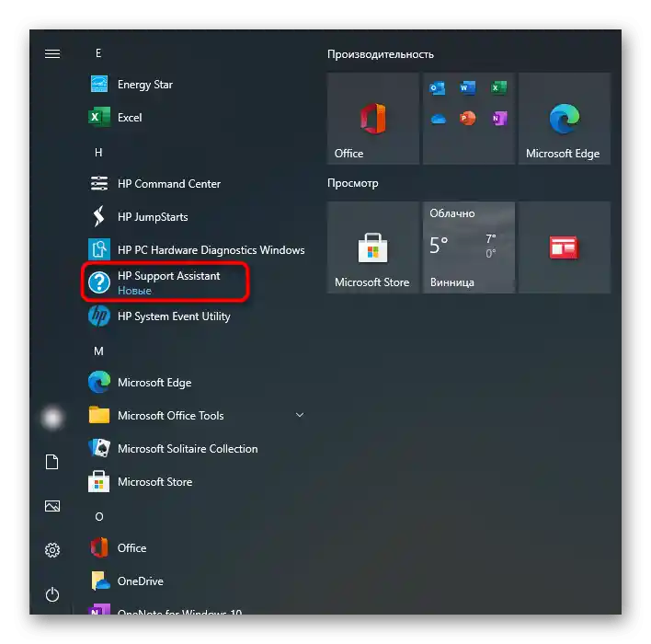The height and width of the screenshot is (644, 651).
Task: Expand the Start menu hamburger button
Action: pos(52,53)
